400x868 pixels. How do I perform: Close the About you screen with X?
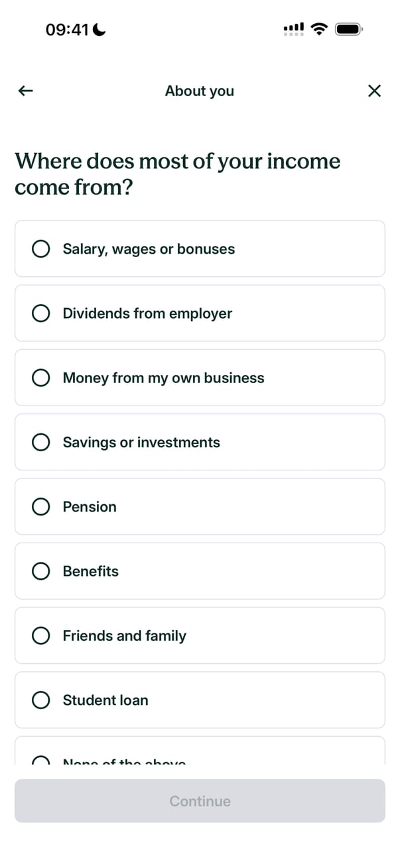click(x=374, y=91)
